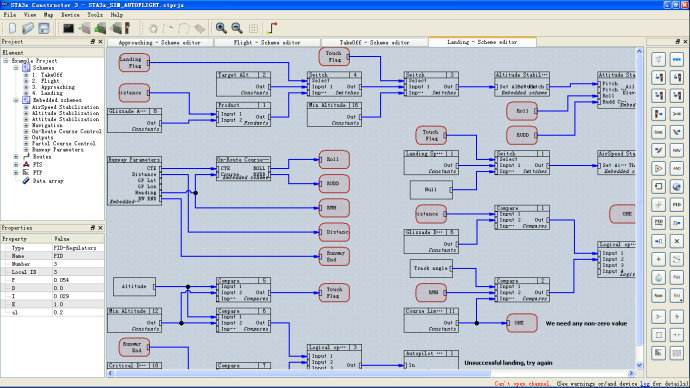Edit the I property value 0.029
690x388 pixels.
pyautogui.click(x=78, y=296)
